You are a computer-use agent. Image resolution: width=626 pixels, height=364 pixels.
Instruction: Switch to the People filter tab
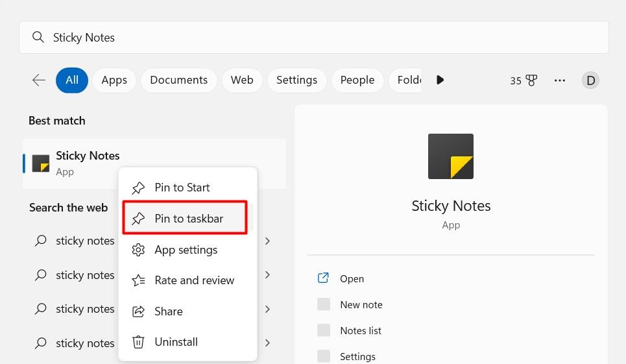357,80
